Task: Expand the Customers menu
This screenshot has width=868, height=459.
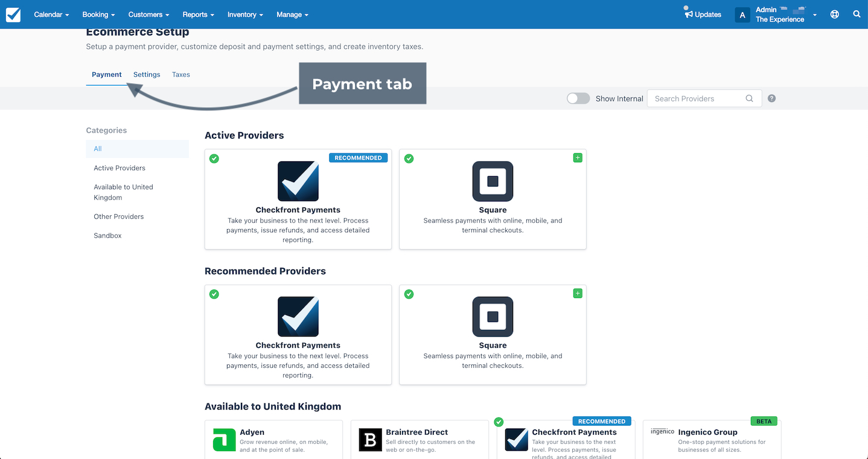Action: coord(148,14)
